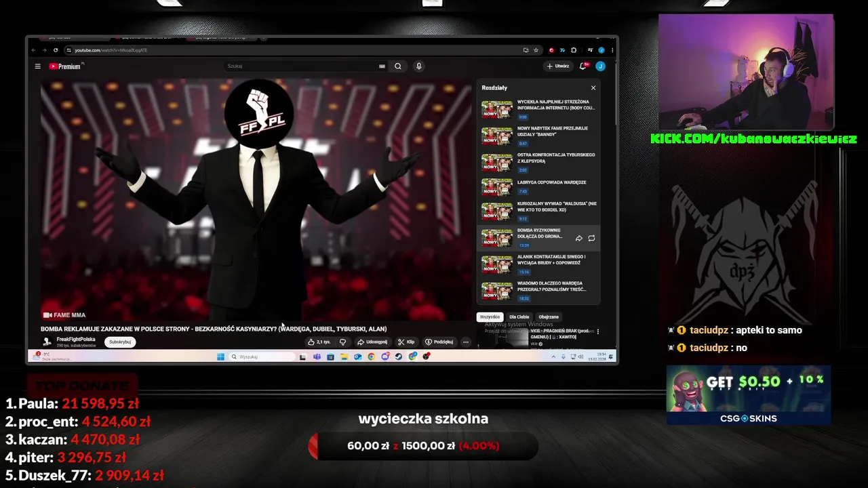Image resolution: width=868 pixels, height=488 pixels.
Task: Open YouTube notifications bell
Action: [583, 66]
